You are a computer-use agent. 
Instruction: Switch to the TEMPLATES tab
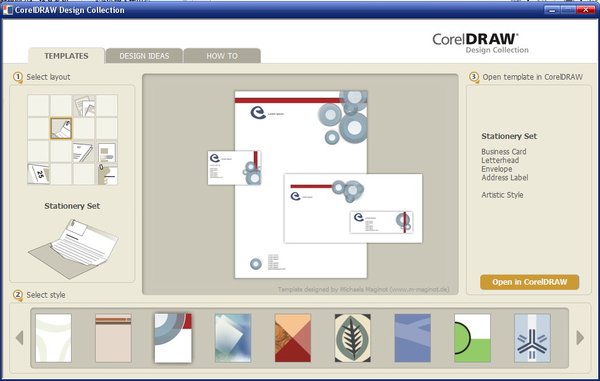(x=66, y=56)
